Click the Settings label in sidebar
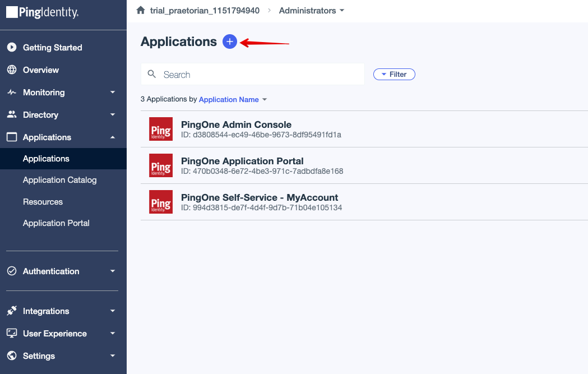 pyautogui.click(x=39, y=356)
